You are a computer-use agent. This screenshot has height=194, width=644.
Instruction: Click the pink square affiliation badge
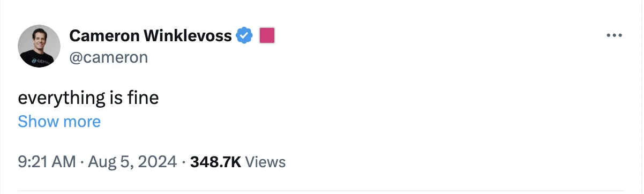tap(267, 36)
